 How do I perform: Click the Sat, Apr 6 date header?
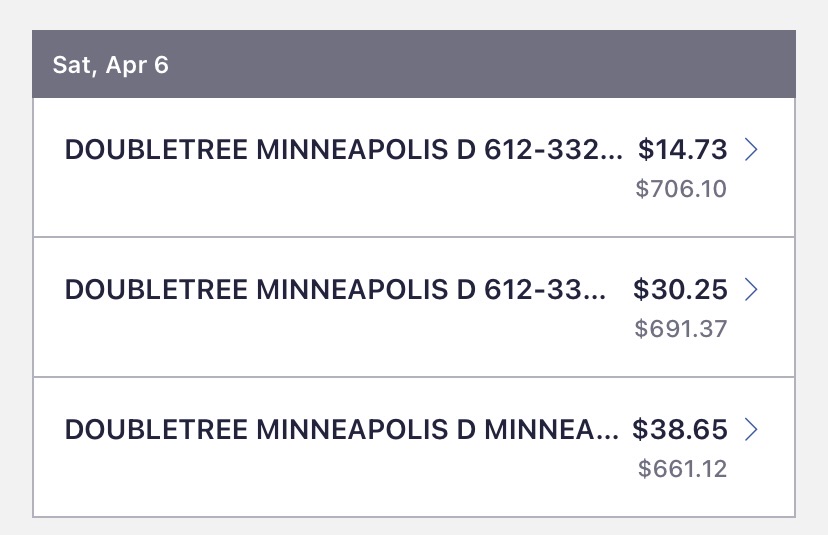coord(111,65)
